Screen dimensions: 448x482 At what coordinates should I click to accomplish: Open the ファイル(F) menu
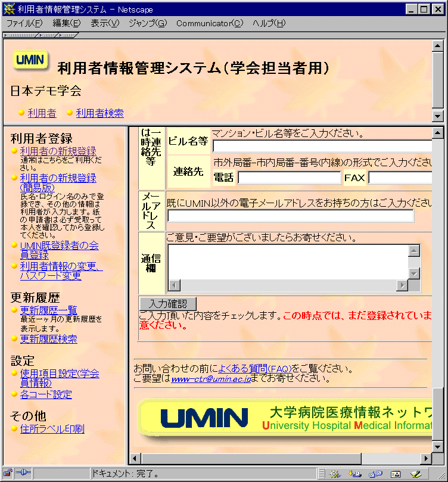tap(24, 23)
